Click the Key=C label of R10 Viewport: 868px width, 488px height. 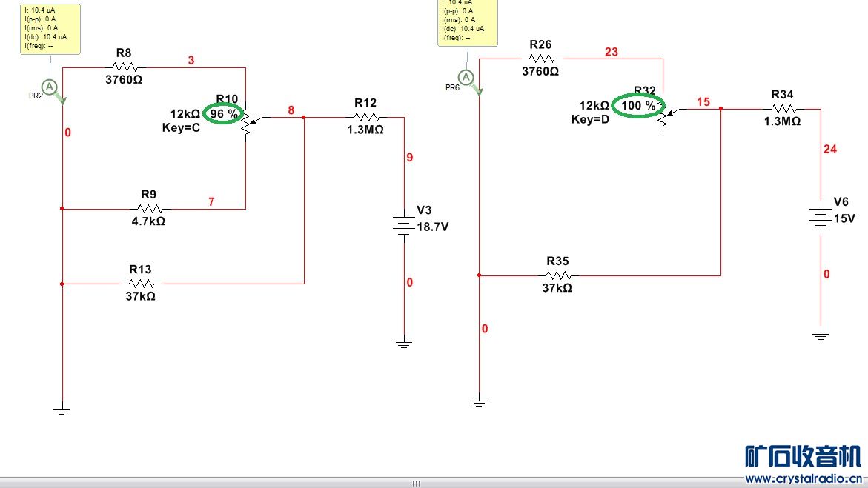click(181, 128)
